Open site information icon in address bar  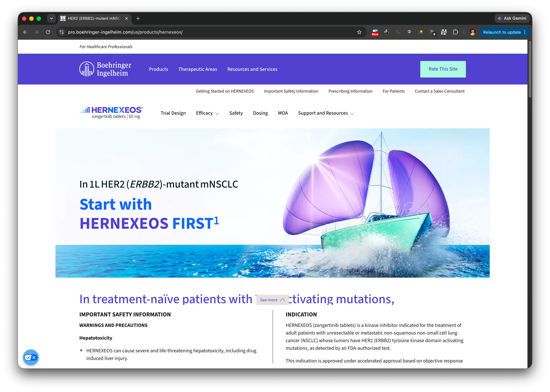pyautogui.click(x=62, y=32)
